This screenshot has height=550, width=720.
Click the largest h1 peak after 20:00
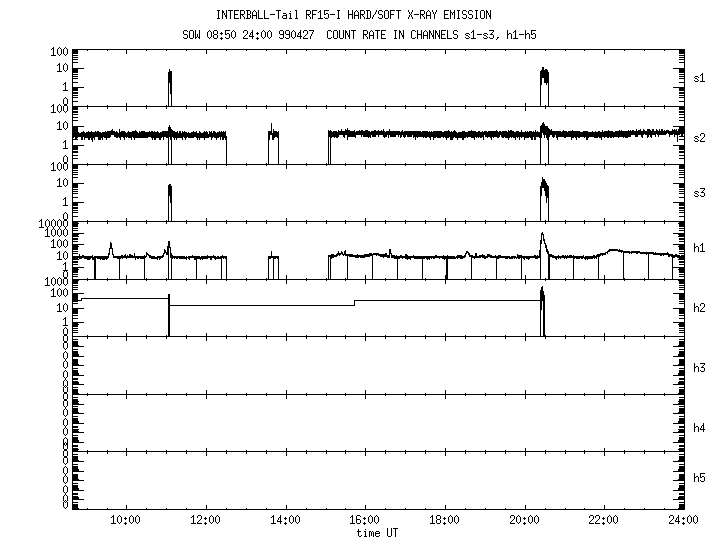coord(542,238)
